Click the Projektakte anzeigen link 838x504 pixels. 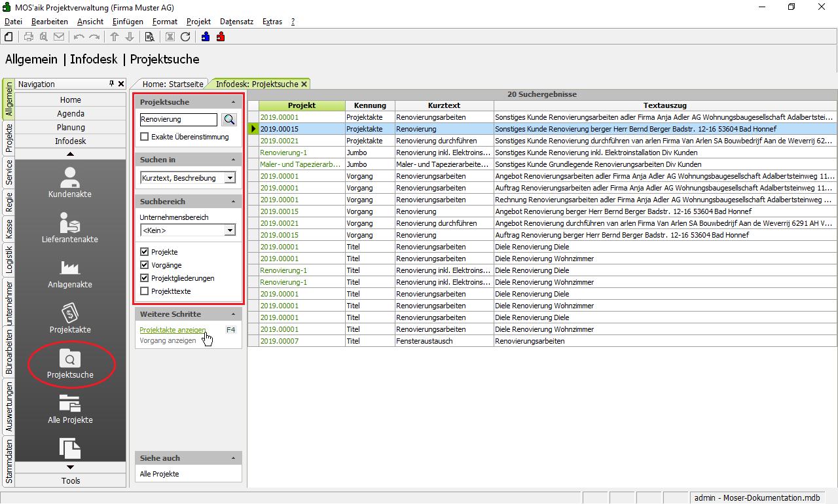(173, 330)
